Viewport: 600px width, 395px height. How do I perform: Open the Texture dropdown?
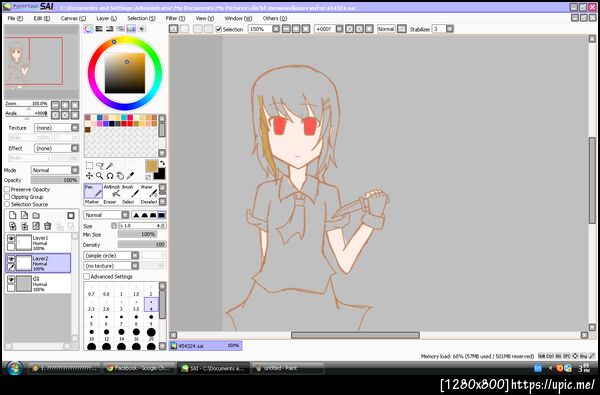57,127
